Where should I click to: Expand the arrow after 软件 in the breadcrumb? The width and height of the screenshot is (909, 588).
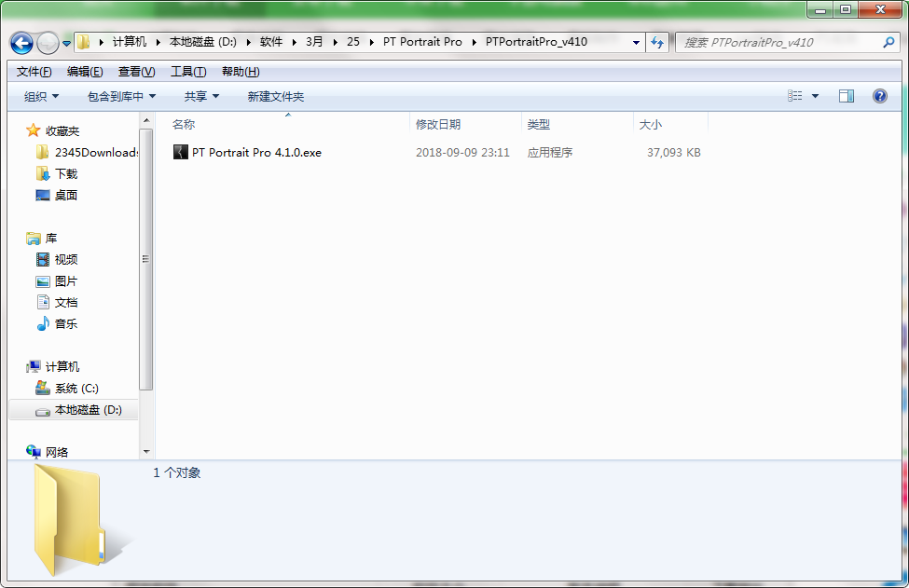295,42
